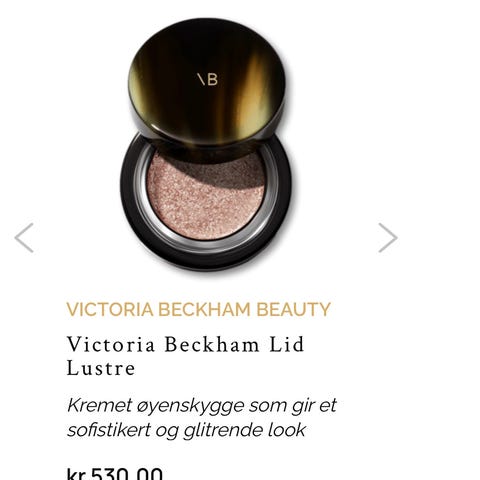The width and height of the screenshot is (480, 480).
Task: Click the eyeshadow product image
Action: click(x=206, y=144)
